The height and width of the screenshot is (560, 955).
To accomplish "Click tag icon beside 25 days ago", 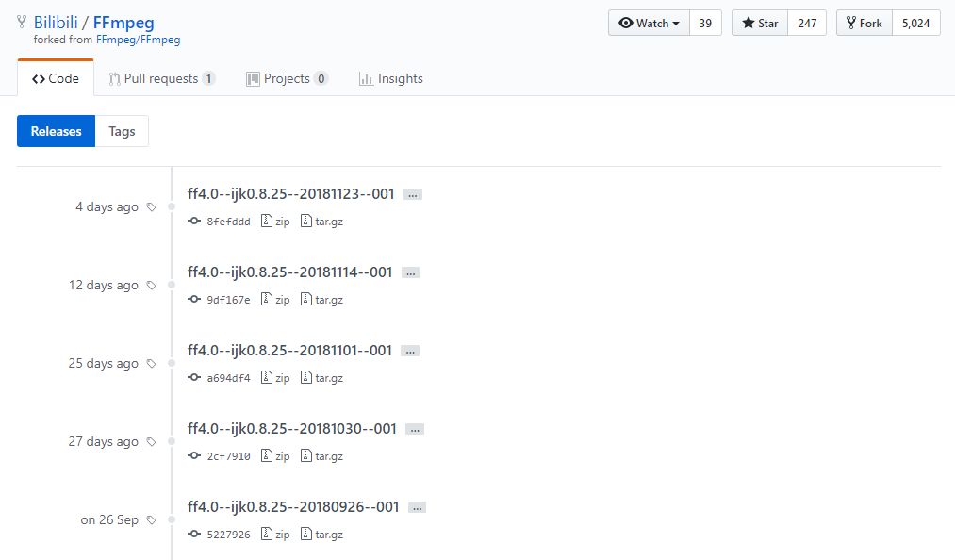I will [151, 364].
